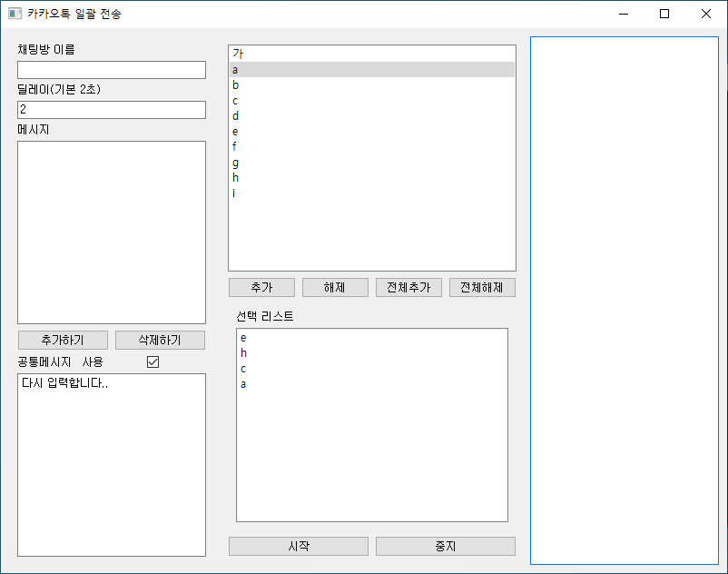Close the 카카오톡 일괄 전송 window
The height and width of the screenshot is (574, 728).
(x=705, y=14)
